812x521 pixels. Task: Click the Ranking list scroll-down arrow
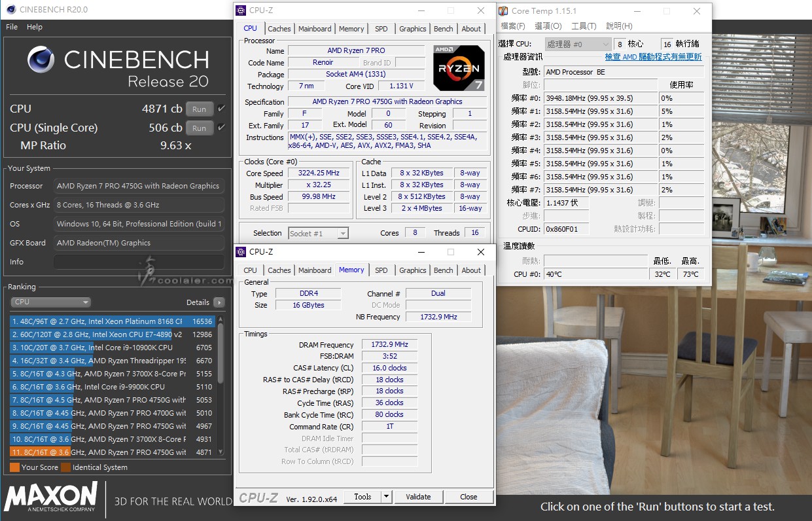coord(221,452)
